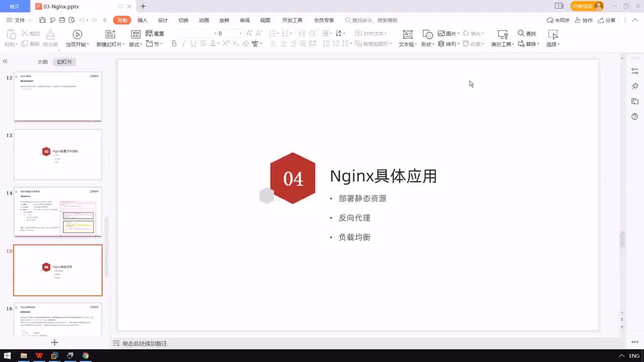Open the 节 section dropdown

pos(154,44)
